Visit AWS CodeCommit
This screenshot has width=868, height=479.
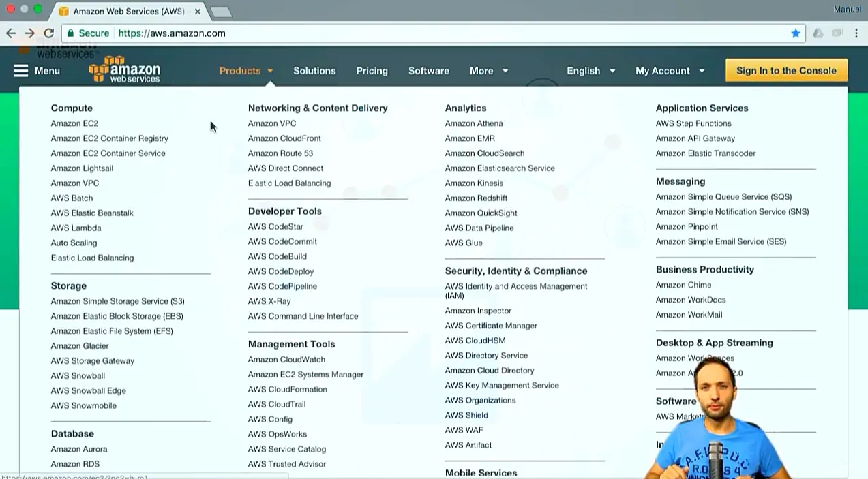tap(282, 242)
